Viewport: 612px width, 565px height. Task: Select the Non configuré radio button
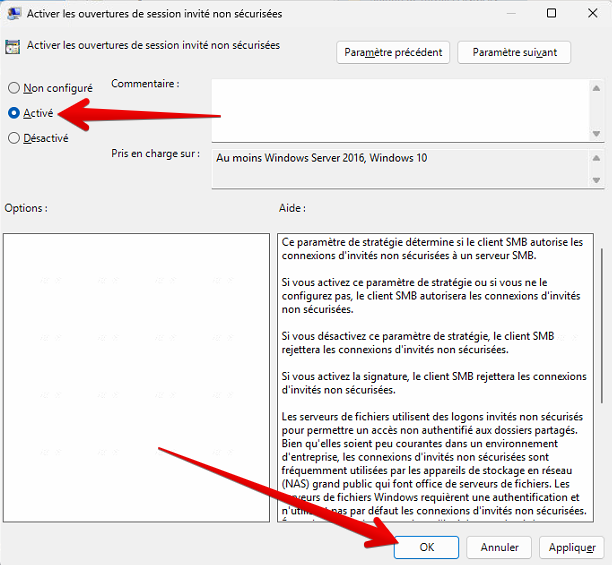pos(14,88)
